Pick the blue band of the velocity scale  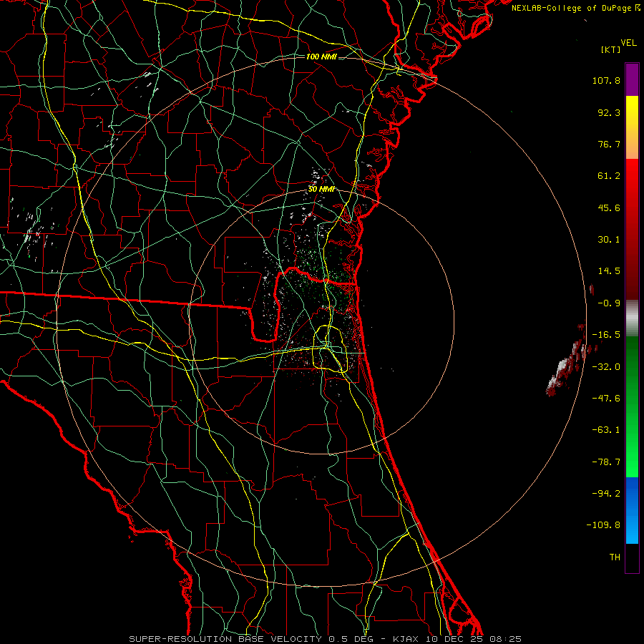click(632, 510)
